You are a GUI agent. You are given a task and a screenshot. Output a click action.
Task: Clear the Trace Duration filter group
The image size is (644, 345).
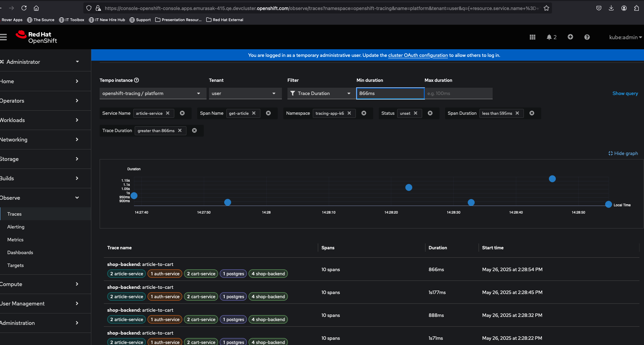[x=194, y=131]
